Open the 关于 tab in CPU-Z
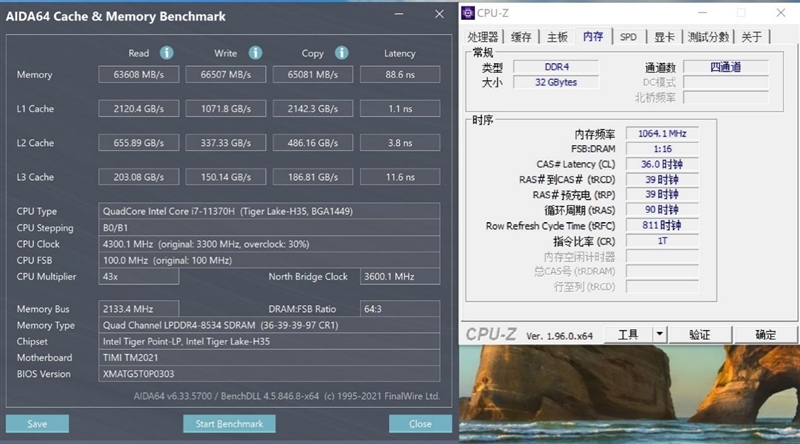Image resolution: width=800 pixels, height=444 pixels. [751, 37]
